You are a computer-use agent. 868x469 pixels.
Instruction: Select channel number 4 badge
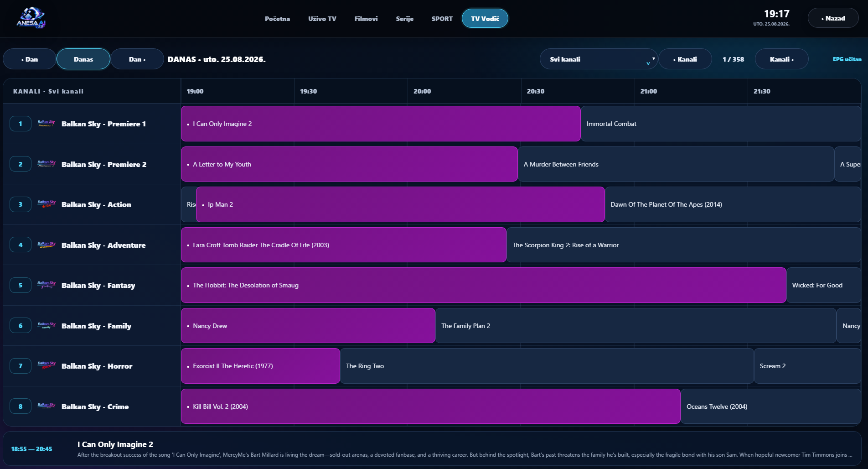21,245
